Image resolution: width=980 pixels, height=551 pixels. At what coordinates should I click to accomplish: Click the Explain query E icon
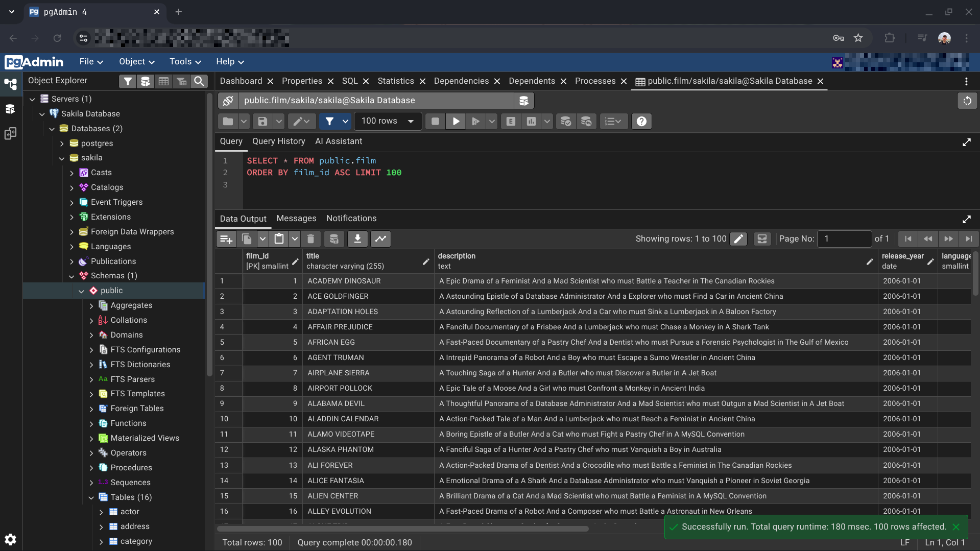coord(511,122)
